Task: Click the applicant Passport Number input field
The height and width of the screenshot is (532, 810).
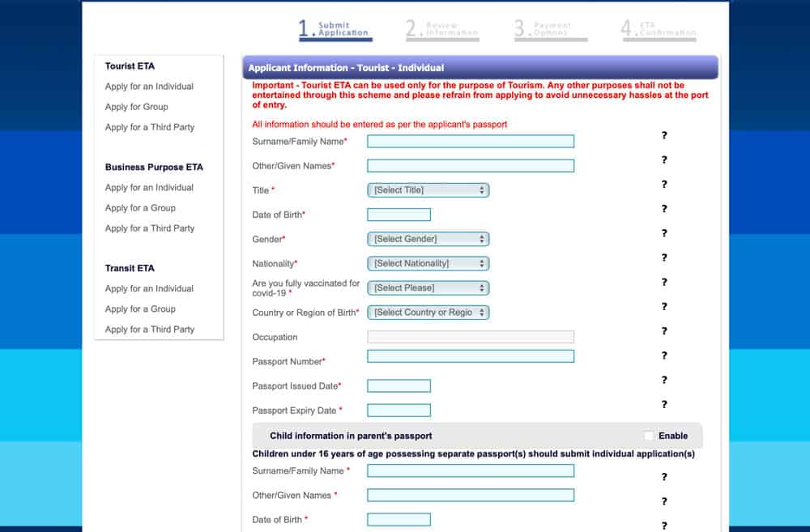Action: 471,356
